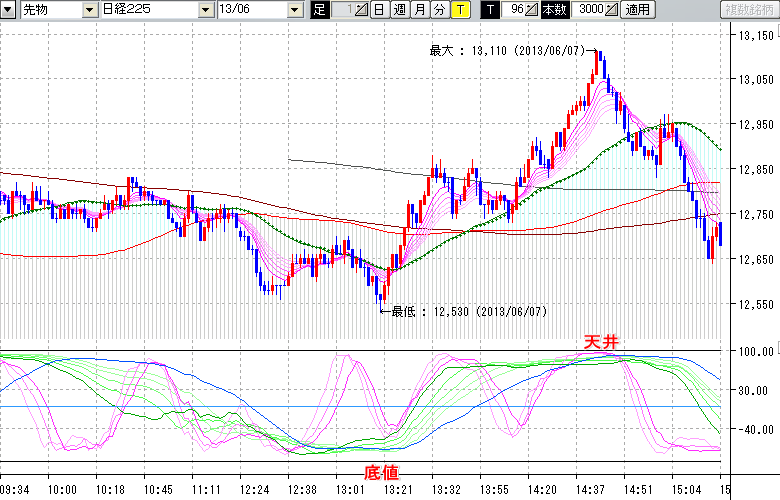Select the 日 daily timeframe button
Viewport: 780px width, 500px height.
click(x=378, y=10)
